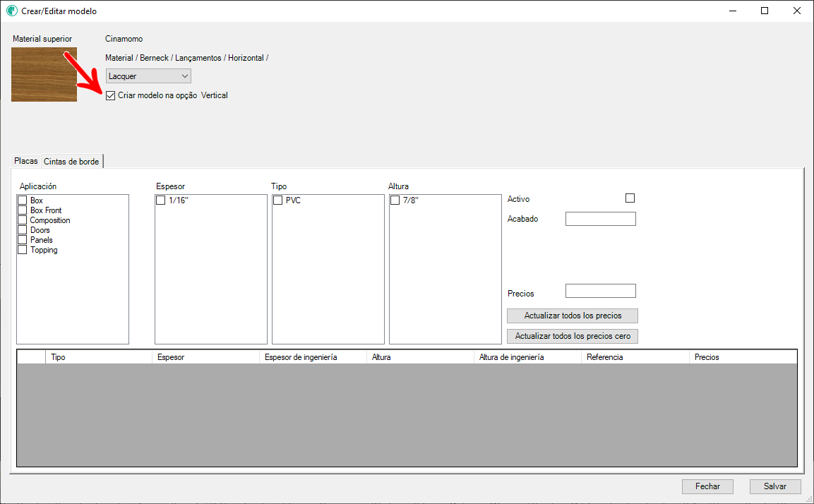Close the Crear/Editar modelo window
Viewport: 814px width, 504px height.
point(797,11)
